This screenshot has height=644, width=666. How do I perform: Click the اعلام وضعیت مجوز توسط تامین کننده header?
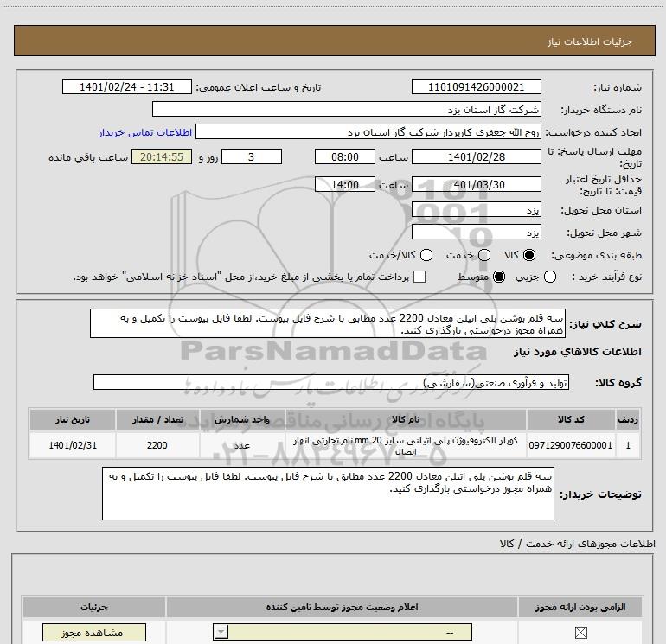pyautogui.click(x=343, y=607)
